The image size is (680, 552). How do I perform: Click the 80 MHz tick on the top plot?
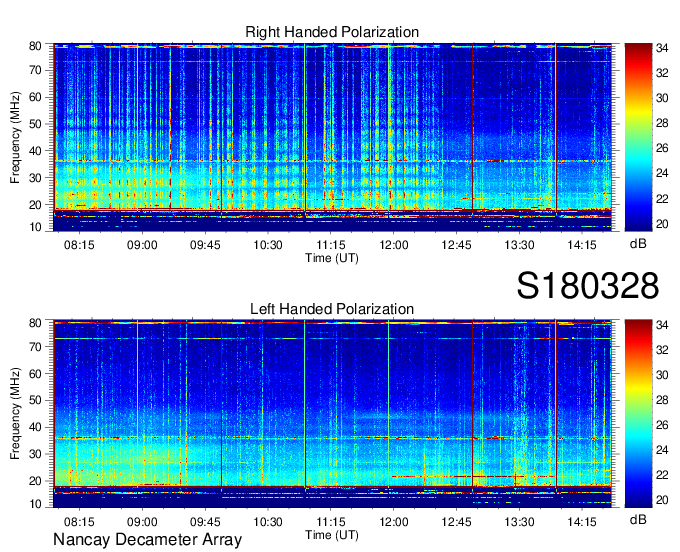(35, 46)
